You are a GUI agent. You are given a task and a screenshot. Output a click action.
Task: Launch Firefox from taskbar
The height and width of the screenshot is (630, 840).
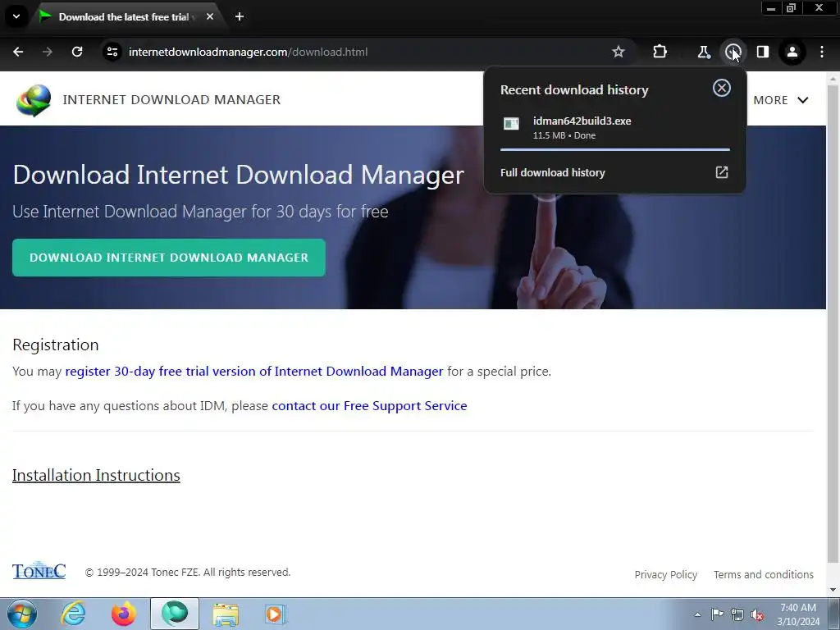point(124,614)
